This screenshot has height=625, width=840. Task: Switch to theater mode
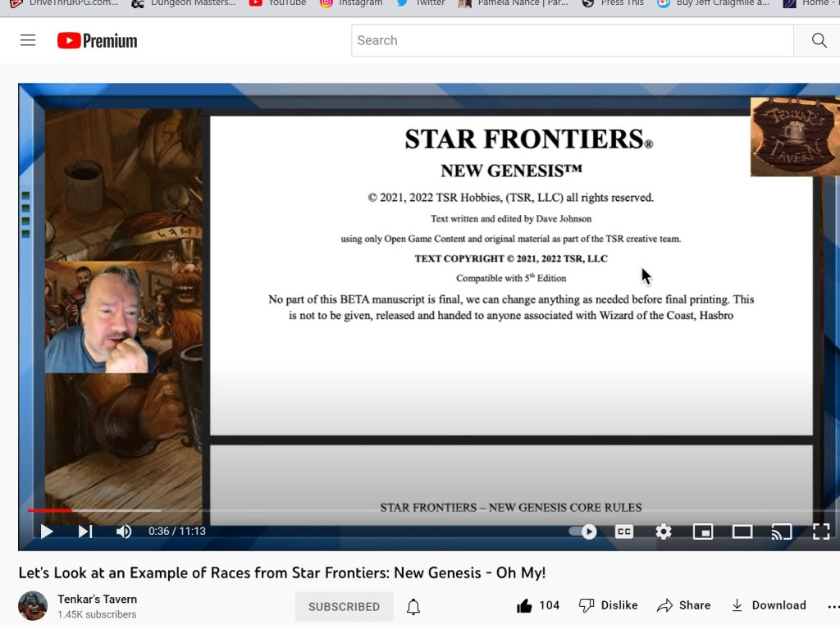point(742,531)
